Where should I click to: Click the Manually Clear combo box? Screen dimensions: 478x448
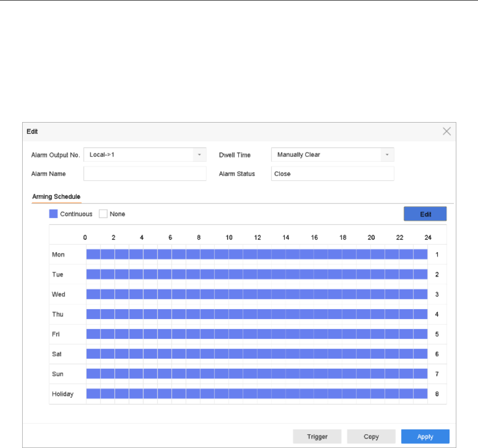326,155
